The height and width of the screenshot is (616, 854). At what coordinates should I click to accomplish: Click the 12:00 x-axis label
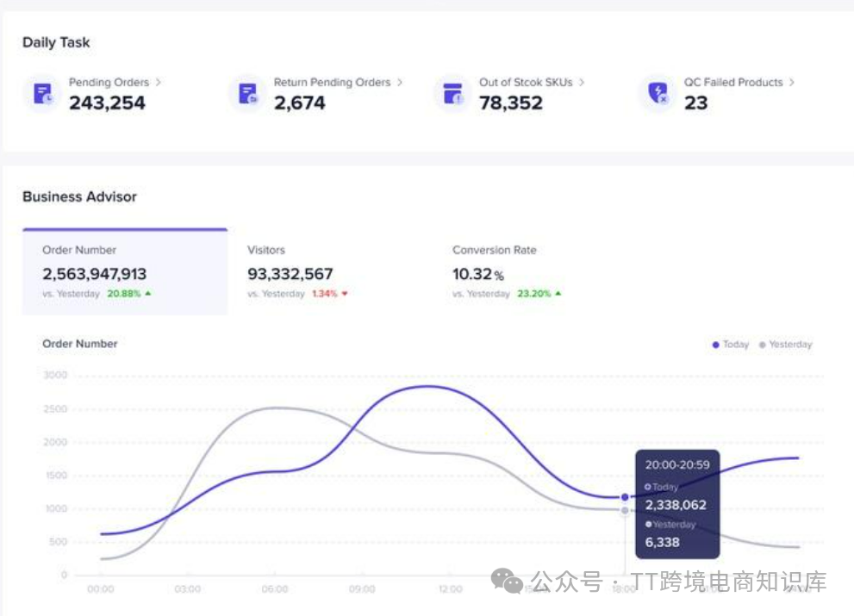(x=450, y=589)
